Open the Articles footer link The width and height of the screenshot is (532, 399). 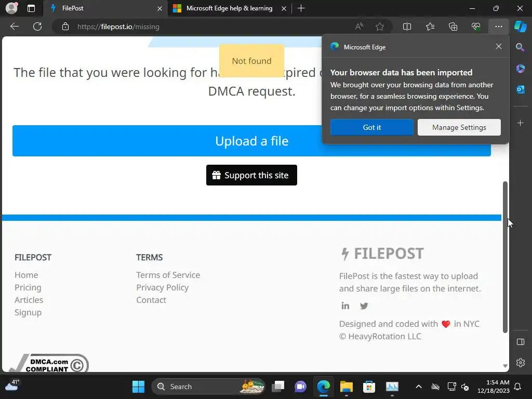(x=29, y=300)
